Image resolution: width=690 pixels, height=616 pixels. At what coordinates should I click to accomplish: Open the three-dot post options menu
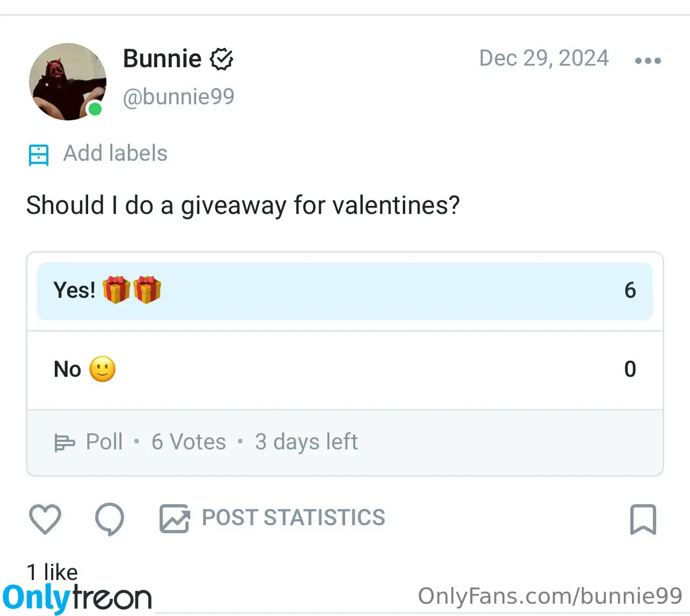[x=648, y=61]
